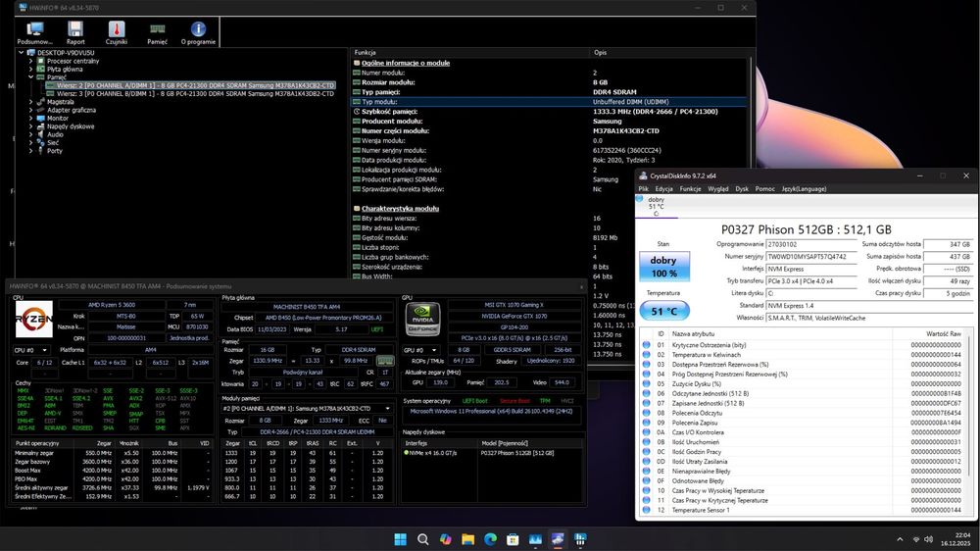Click the 51 °C temperature button
The height and width of the screenshot is (551, 980).
[663, 311]
